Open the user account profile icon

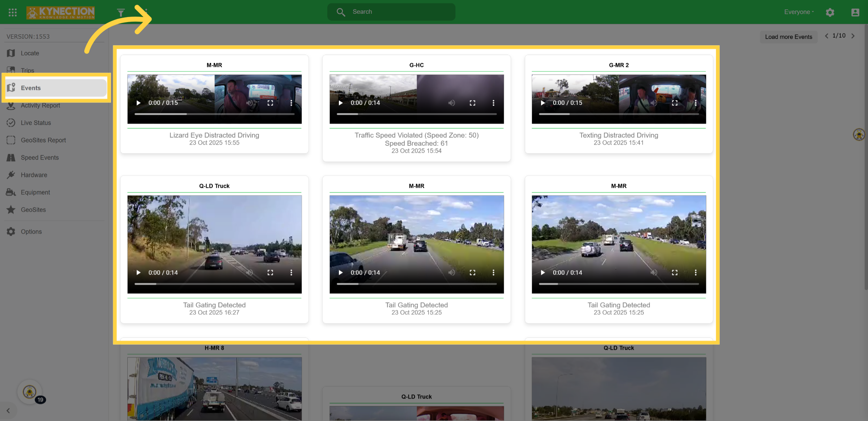tap(855, 12)
